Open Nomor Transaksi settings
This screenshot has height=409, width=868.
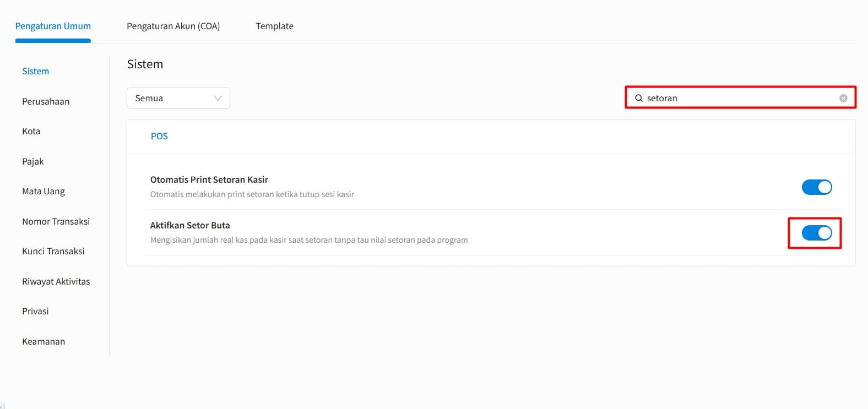click(x=56, y=221)
